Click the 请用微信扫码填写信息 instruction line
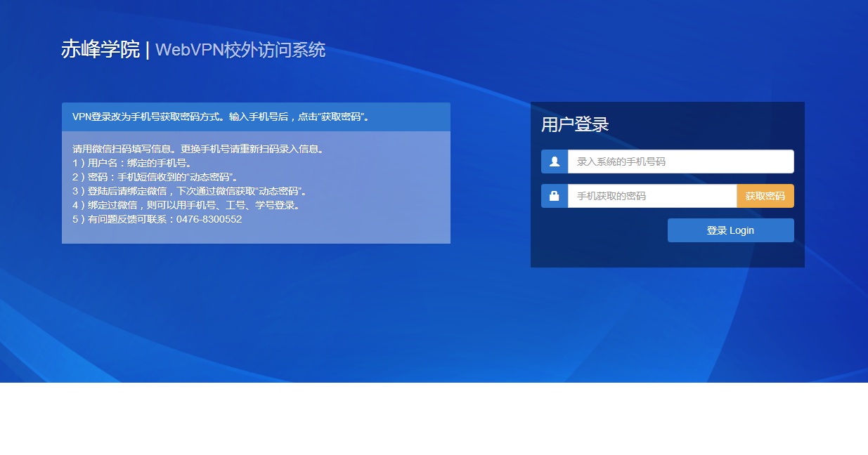 197,149
